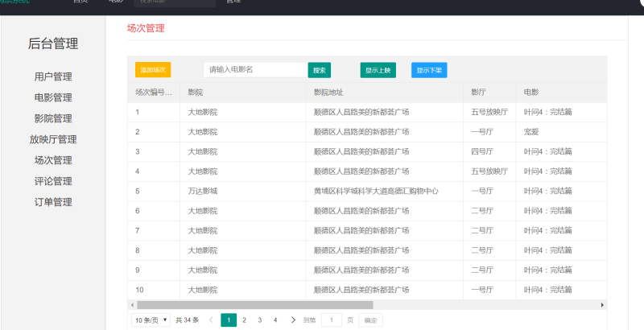Go to page 4 in the pagination
The height and width of the screenshot is (330, 644).
[275, 320]
